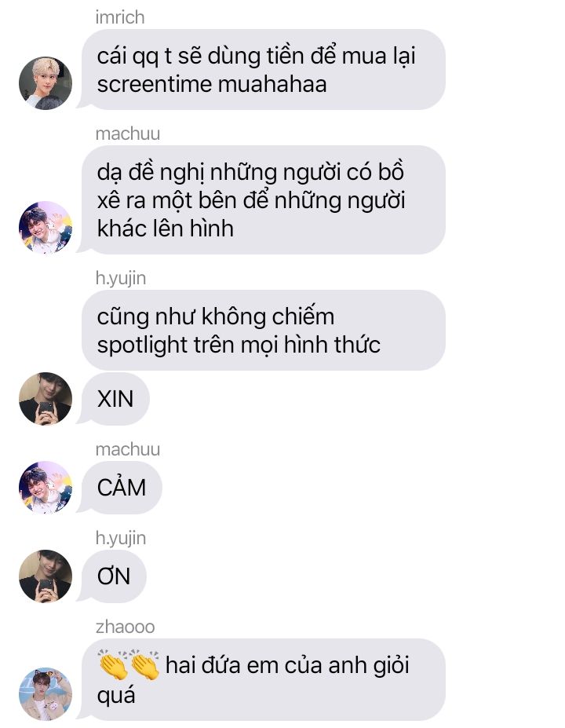The image size is (565, 728).
Task: Select the machuu username above 'dạ đề nghị' message
Action: click(x=128, y=134)
